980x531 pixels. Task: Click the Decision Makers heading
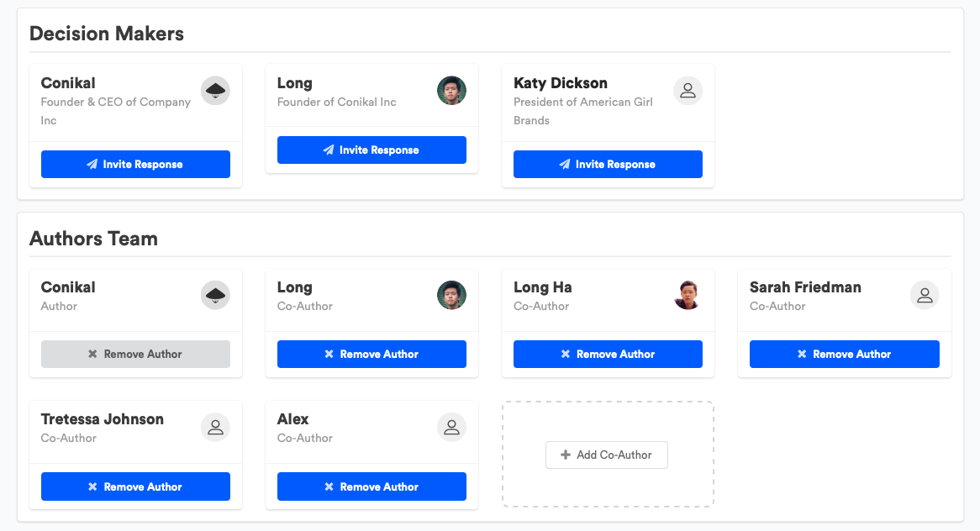click(107, 34)
